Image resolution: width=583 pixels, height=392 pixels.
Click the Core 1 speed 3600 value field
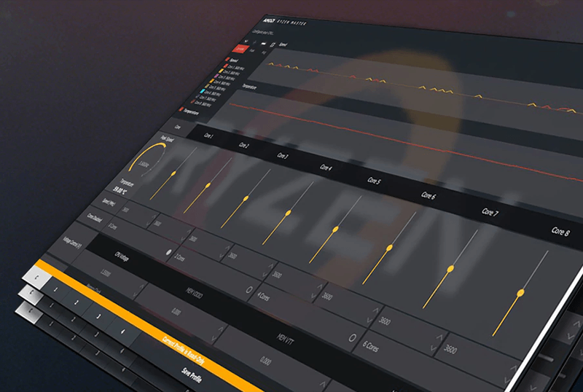click(x=138, y=215)
